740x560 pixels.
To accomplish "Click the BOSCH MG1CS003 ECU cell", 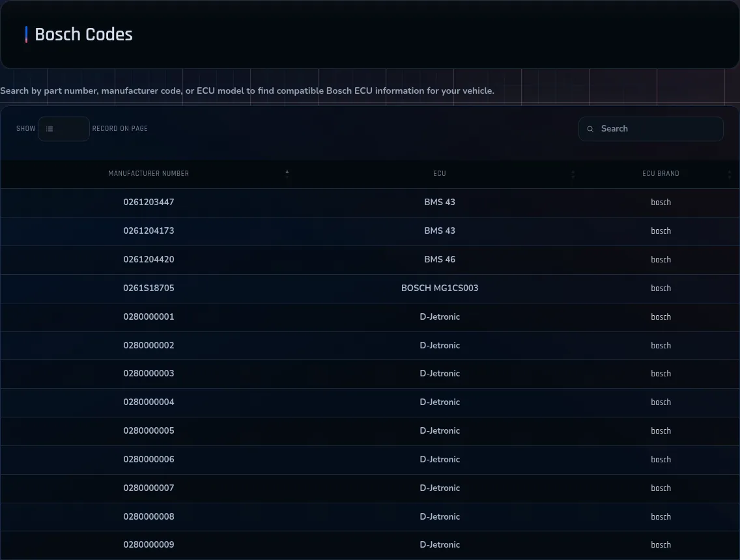I will (x=440, y=288).
